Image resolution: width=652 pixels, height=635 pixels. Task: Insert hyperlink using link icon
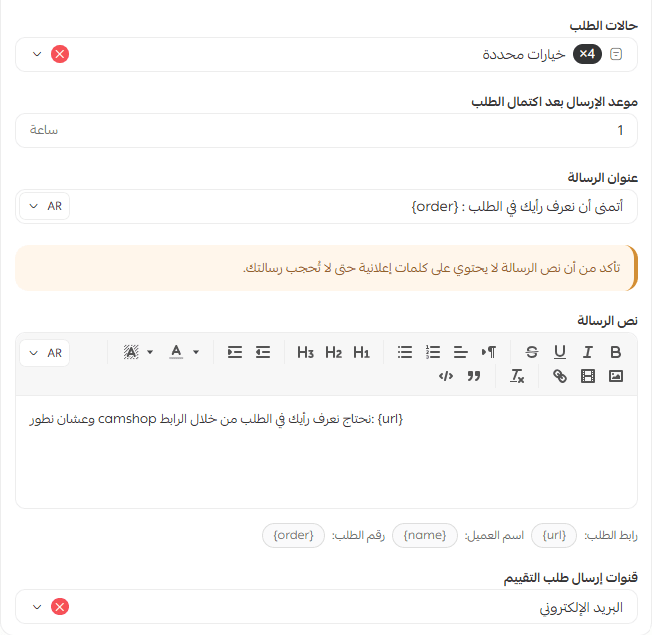point(560,376)
